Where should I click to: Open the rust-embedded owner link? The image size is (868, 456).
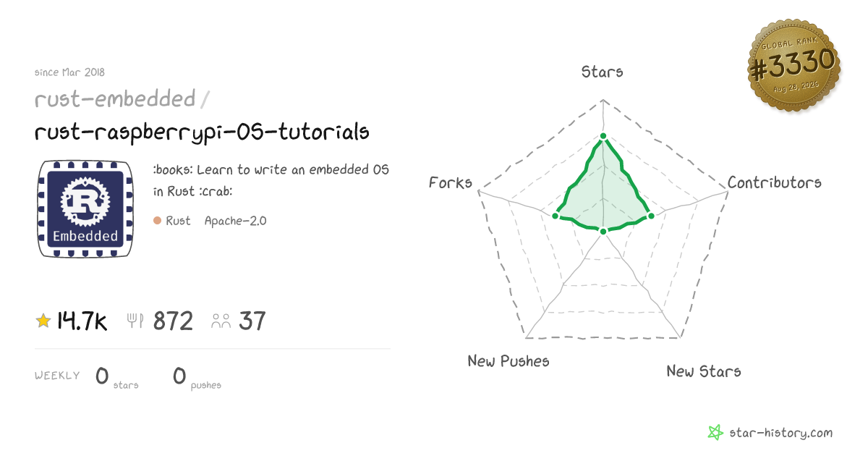(115, 98)
